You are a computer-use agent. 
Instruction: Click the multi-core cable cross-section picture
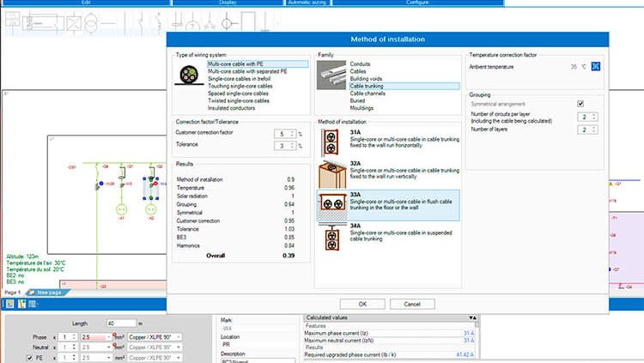[189, 75]
